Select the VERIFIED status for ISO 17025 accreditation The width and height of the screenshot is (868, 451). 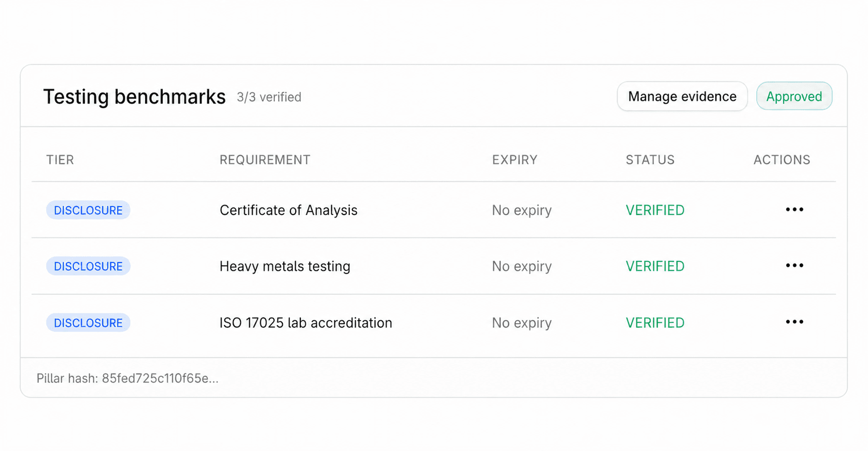654,322
